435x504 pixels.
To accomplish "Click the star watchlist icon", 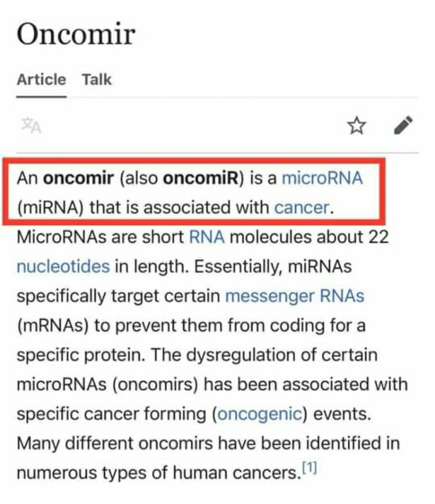I will tap(356, 126).
